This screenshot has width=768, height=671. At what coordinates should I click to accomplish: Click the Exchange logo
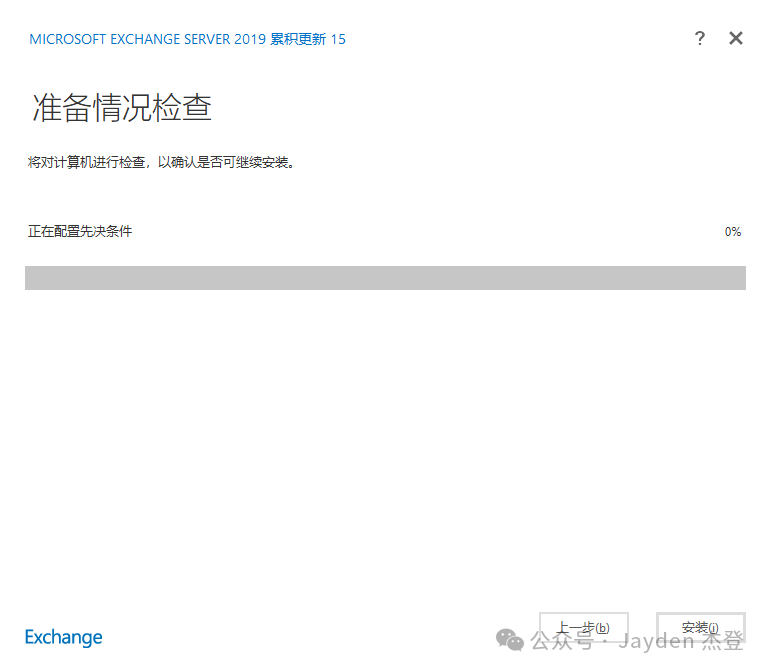point(63,637)
